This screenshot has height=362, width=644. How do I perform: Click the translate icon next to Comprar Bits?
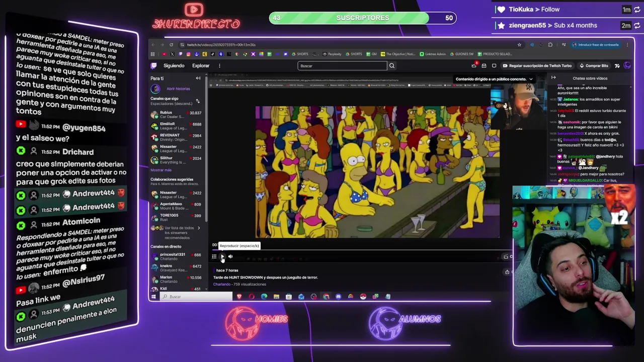click(x=617, y=65)
